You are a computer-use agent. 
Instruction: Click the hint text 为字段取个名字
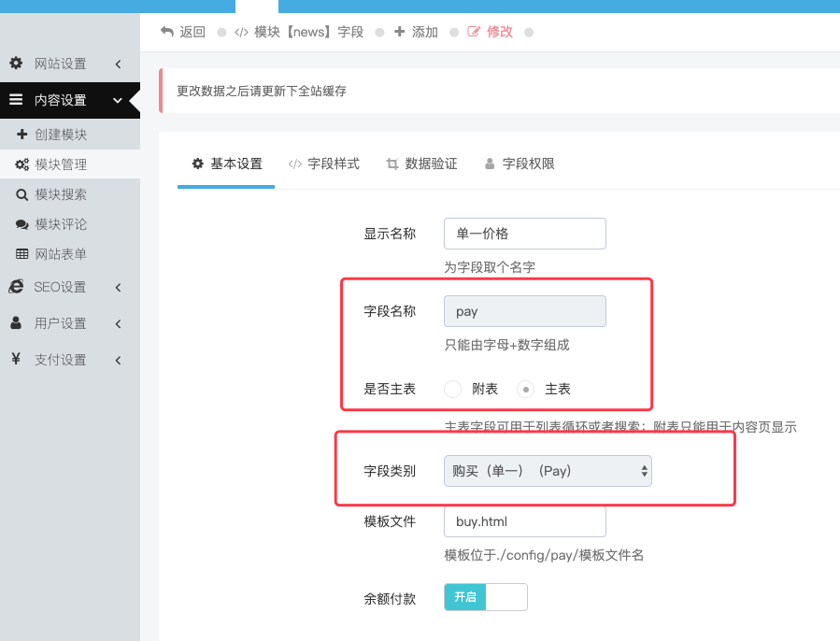coord(490,267)
